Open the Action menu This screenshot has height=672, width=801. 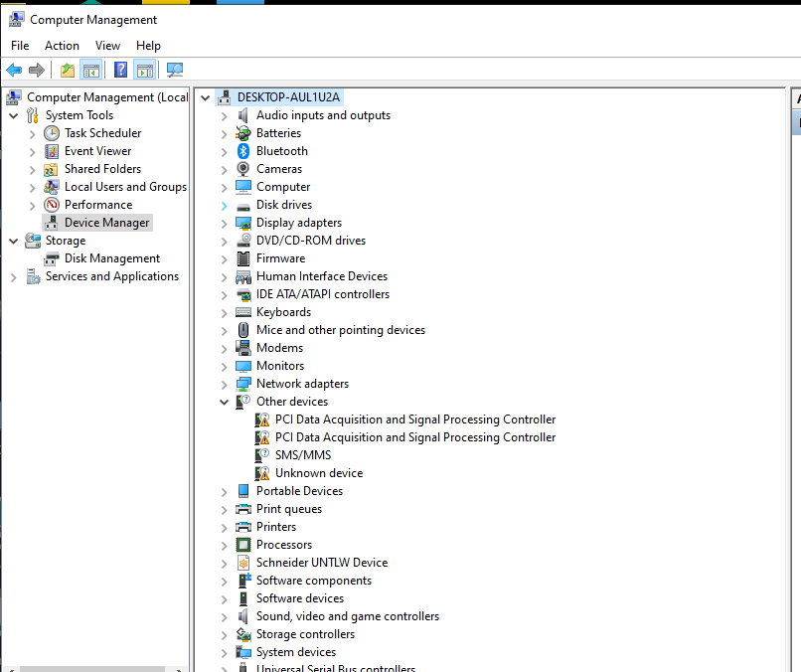62,46
